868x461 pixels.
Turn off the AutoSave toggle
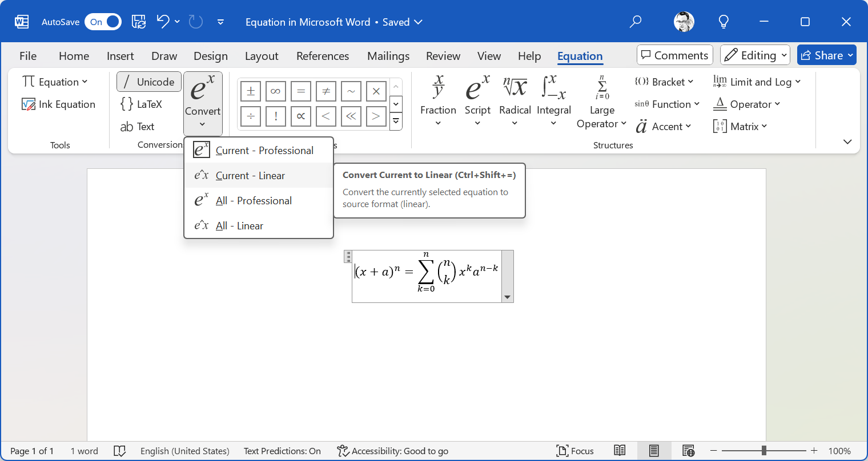(103, 22)
